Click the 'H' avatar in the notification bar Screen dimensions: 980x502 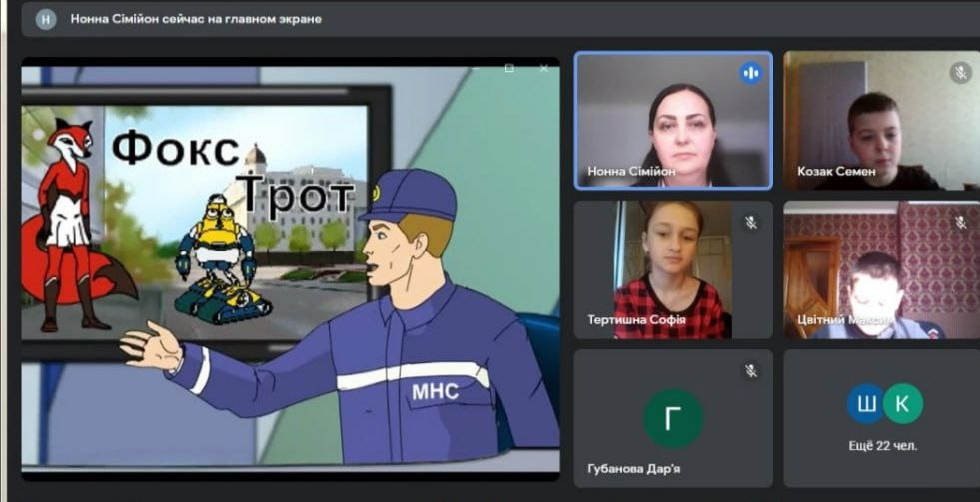pos(46,19)
